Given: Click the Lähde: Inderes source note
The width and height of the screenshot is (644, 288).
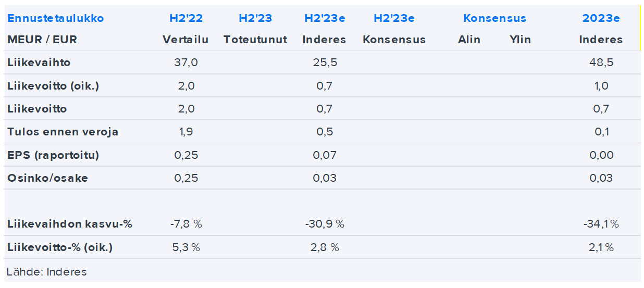Looking at the screenshot, I should coord(47,271).
